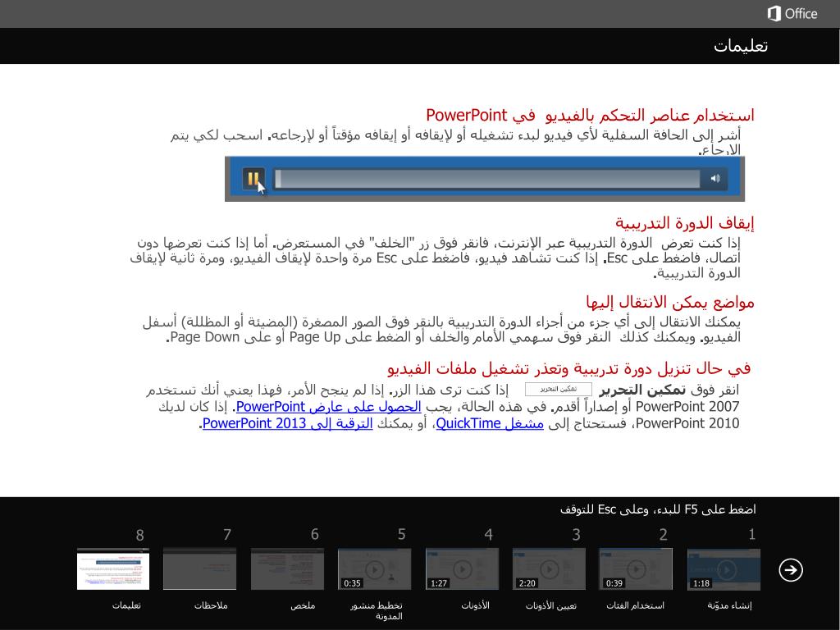Click the 0:39 duration badge
Screen dimensions: 840x630
[x=614, y=583]
